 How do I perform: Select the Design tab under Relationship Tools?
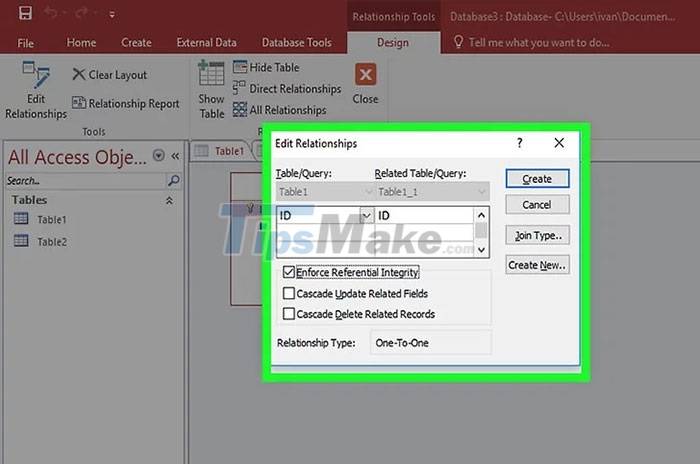393,42
